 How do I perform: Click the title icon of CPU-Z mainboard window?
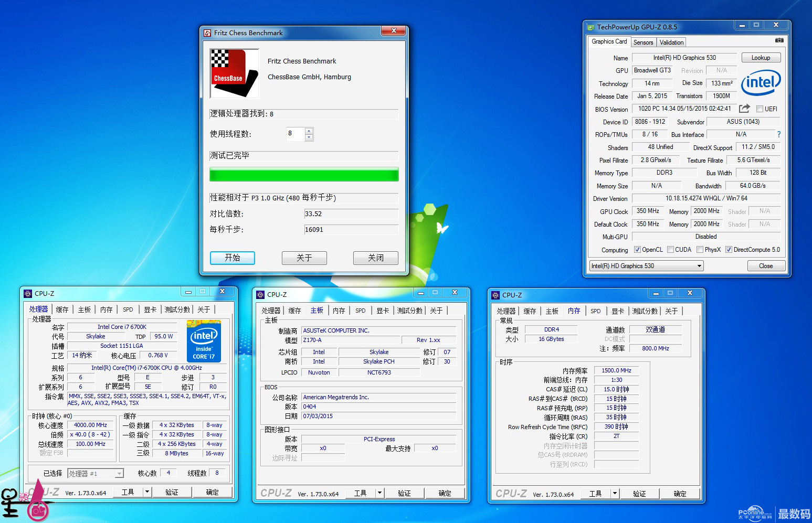(x=260, y=295)
